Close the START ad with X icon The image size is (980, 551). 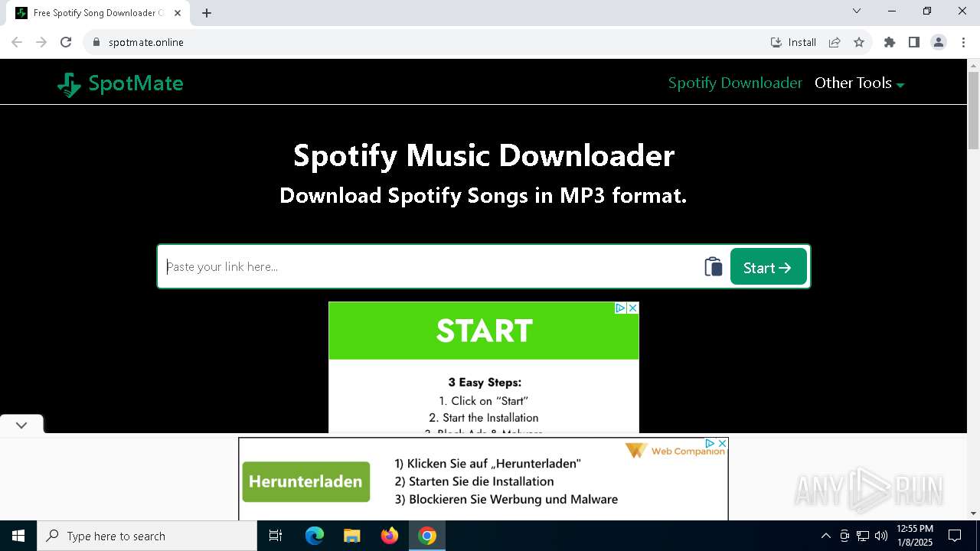point(632,308)
